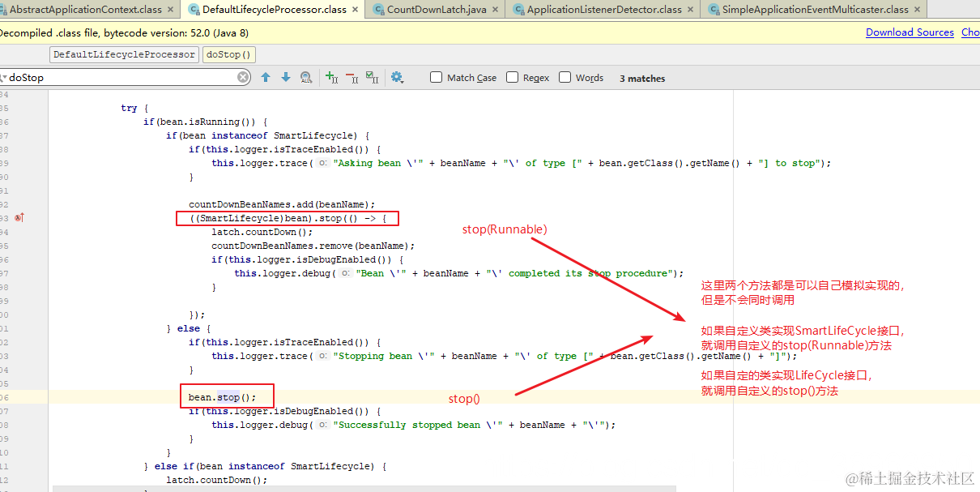Close AbstractApplicationContext.class tab
Image resolution: width=980 pixels, height=492 pixels.
170,10
